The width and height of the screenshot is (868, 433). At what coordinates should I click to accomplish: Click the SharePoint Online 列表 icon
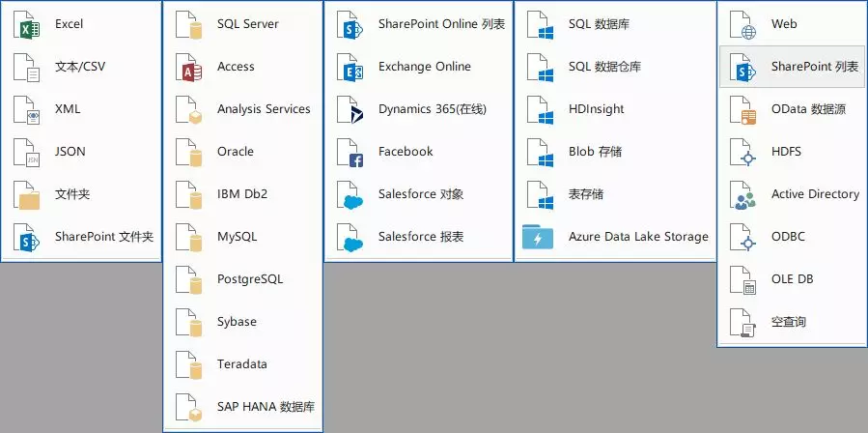click(x=350, y=25)
